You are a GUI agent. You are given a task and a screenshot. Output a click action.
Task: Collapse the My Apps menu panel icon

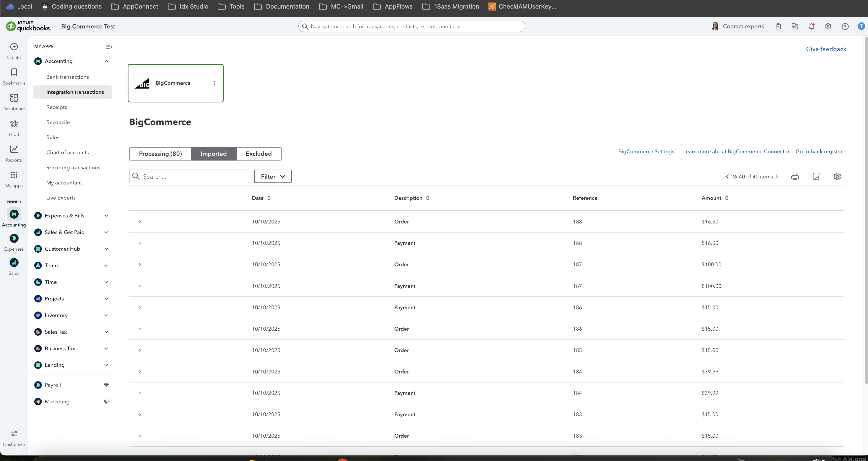click(109, 47)
